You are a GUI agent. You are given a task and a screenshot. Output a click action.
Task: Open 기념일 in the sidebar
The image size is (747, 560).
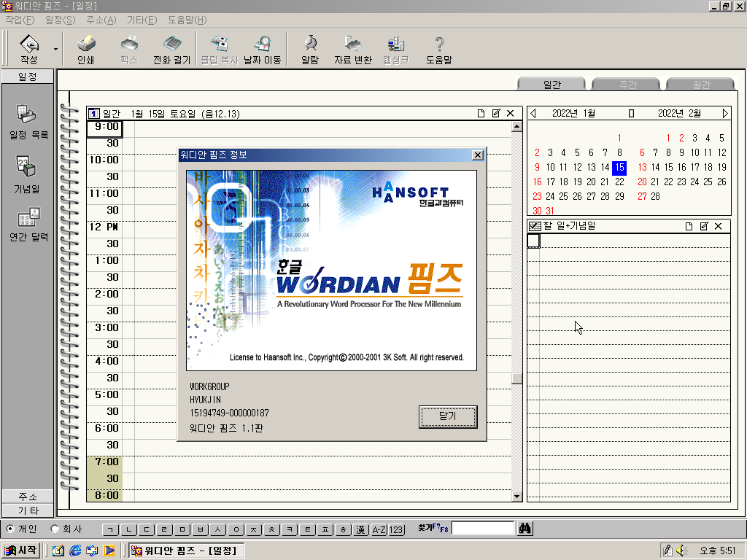(x=27, y=174)
